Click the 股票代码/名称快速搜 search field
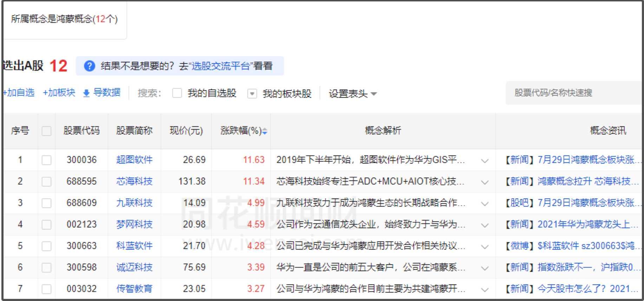Image resolution: width=644 pixels, height=301 pixels. click(x=573, y=93)
